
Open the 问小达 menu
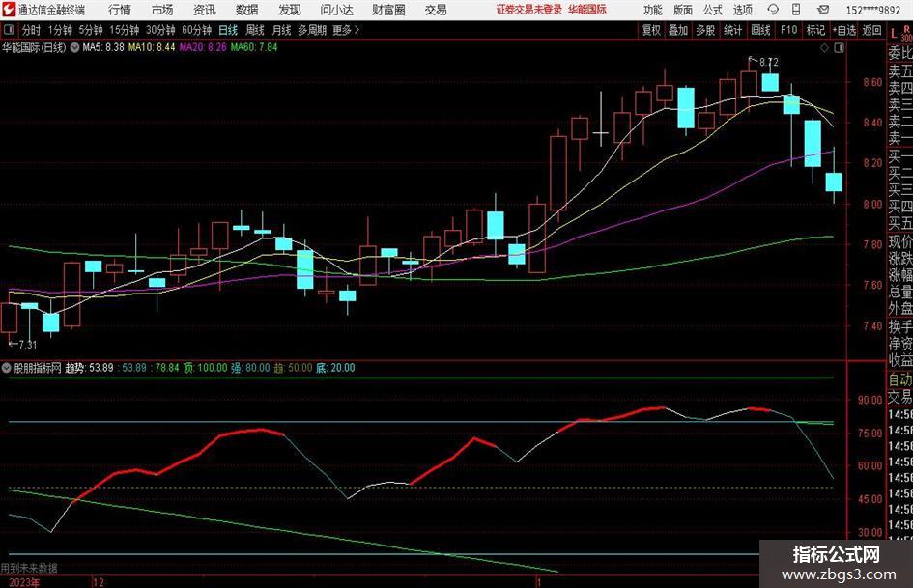[336, 10]
